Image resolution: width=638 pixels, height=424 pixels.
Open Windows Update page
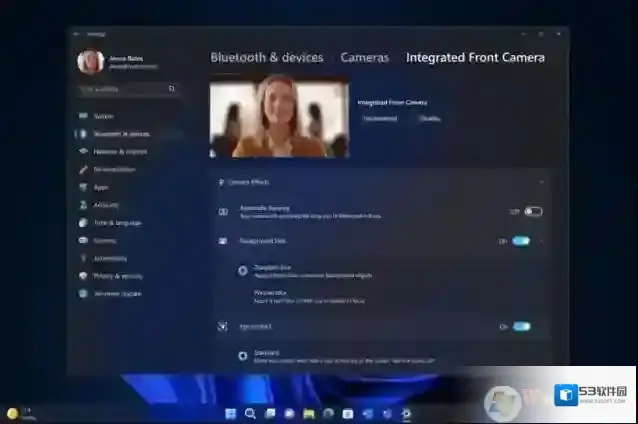[x=117, y=294]
